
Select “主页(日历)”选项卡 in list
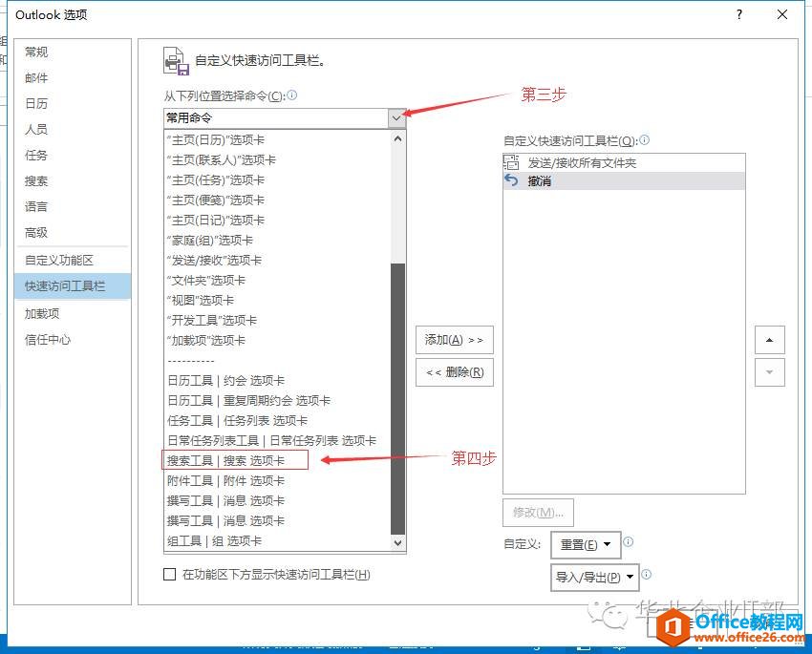point(277,139)
